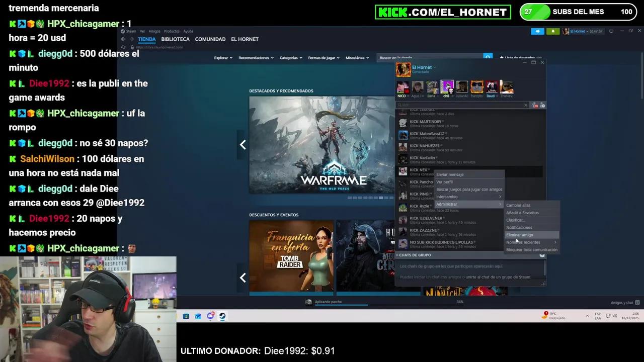Clear the friends search with the X
644x362 pixels.
[526, 105]
